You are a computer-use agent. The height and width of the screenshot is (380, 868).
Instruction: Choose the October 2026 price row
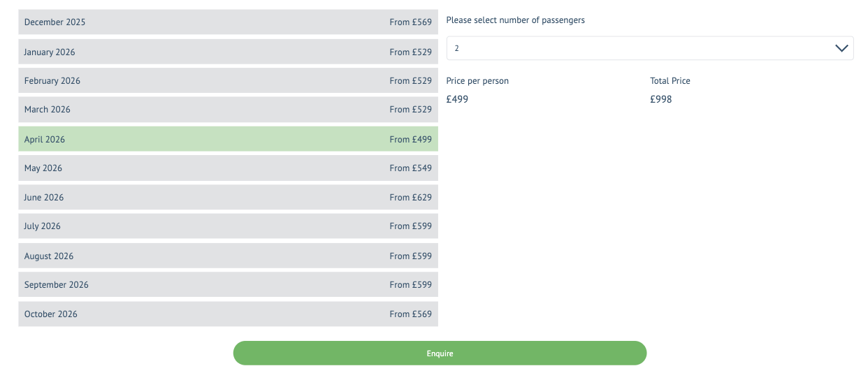click(x=228, y=314)
